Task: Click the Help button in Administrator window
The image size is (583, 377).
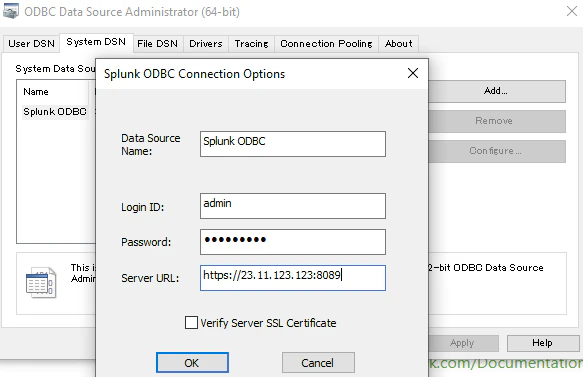Action: click(x=542, y=343)
